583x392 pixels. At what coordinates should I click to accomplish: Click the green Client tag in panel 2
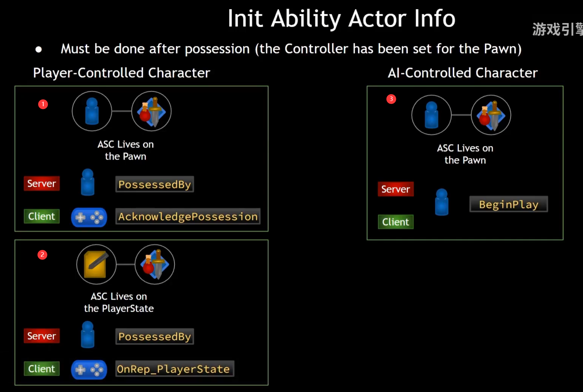tap(42, 369)
